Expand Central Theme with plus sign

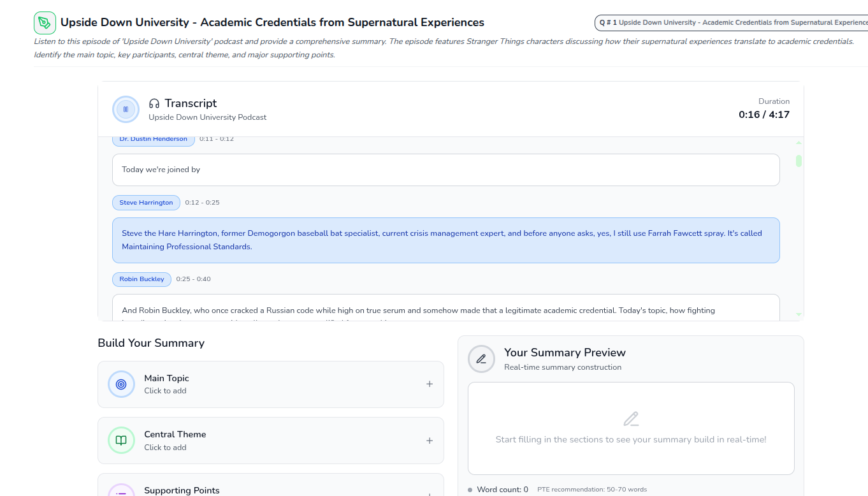tap(430, 441)
